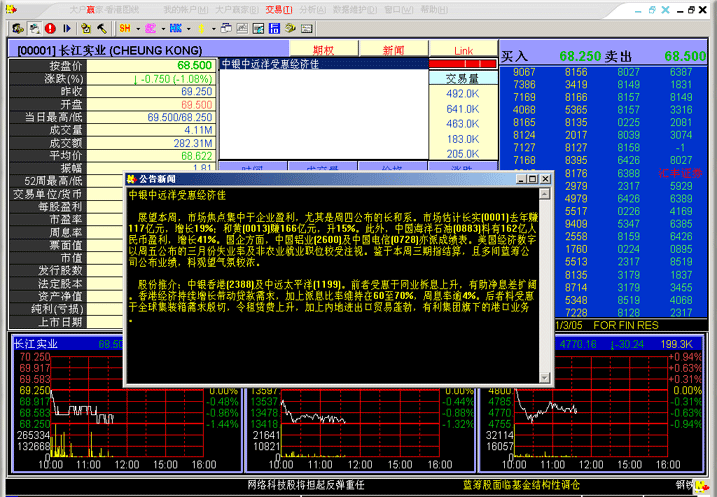Open the 大户赢家(B) menu

point(237,10)
